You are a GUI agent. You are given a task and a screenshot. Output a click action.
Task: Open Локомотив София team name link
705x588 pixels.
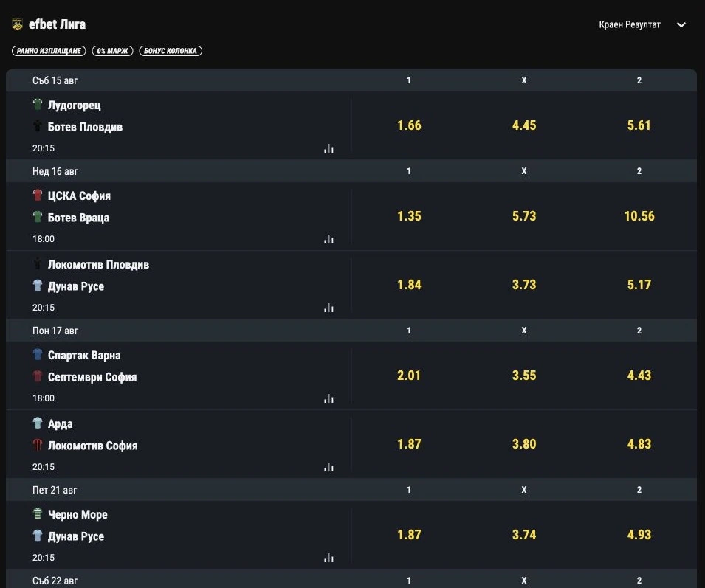pyautogui.click(x=92, y=446)
